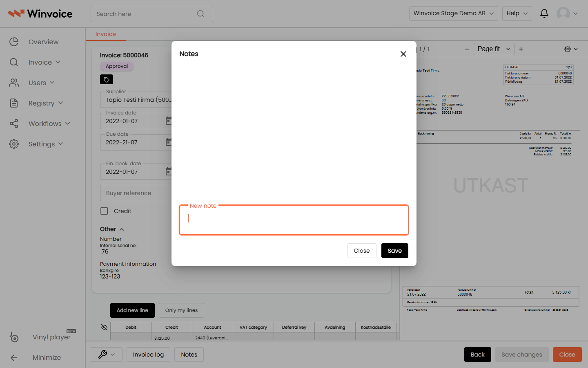Open the wrench tools menu
588x368 pixels.
pos(106,355)
